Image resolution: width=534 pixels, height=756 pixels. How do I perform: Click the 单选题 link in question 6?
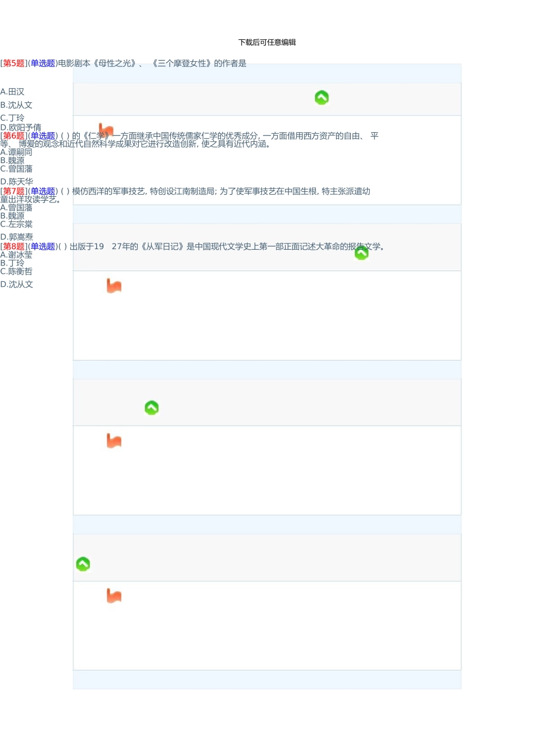[43, 136]
